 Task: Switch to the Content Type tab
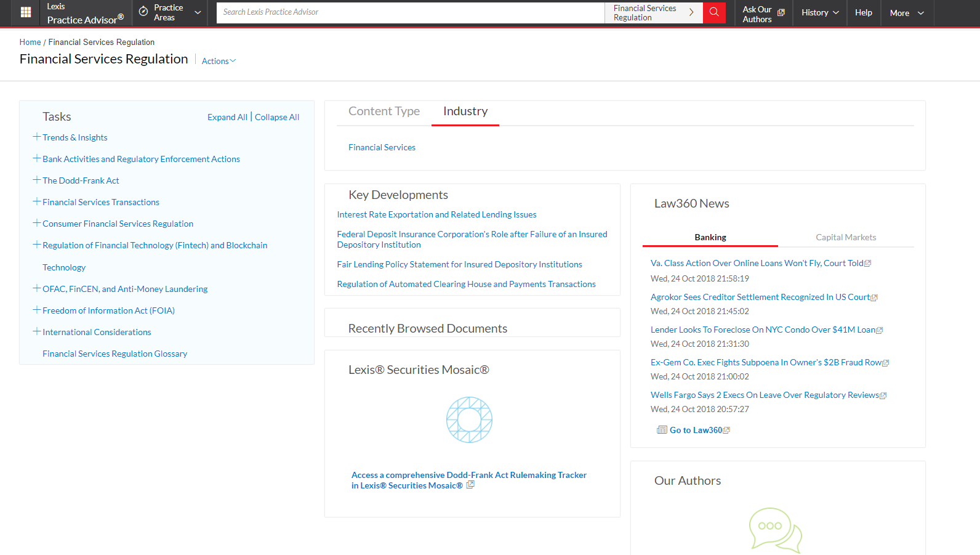384,111
